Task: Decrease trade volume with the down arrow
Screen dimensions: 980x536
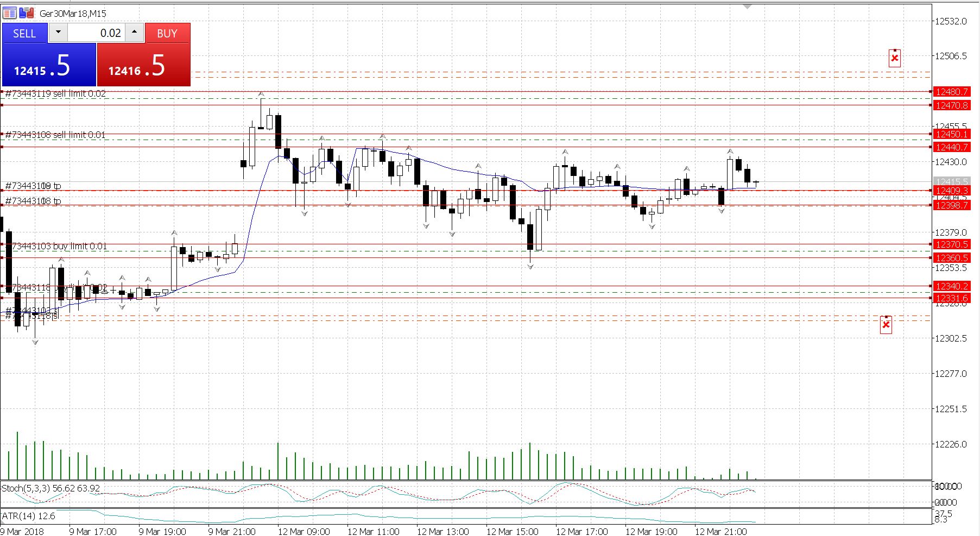Action: coord(58,33)
